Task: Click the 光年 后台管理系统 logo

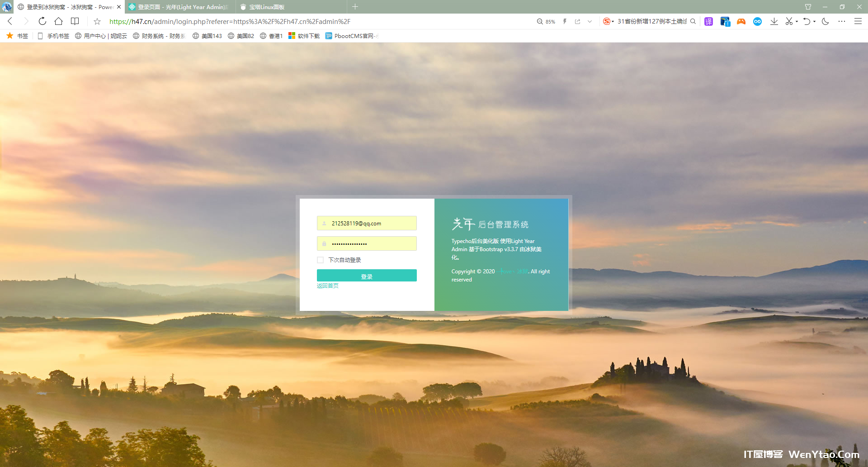Action: (x=490, y=224)
